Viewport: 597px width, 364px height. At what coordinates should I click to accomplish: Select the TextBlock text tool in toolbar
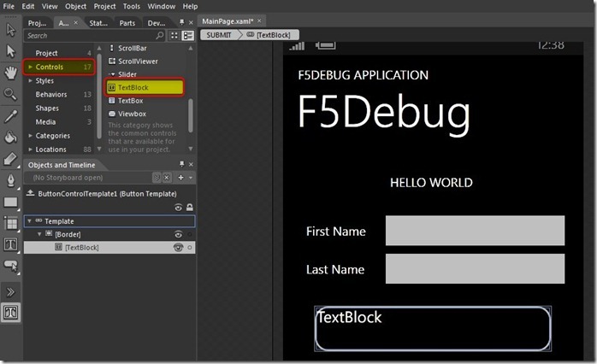(x=10, y=244)
